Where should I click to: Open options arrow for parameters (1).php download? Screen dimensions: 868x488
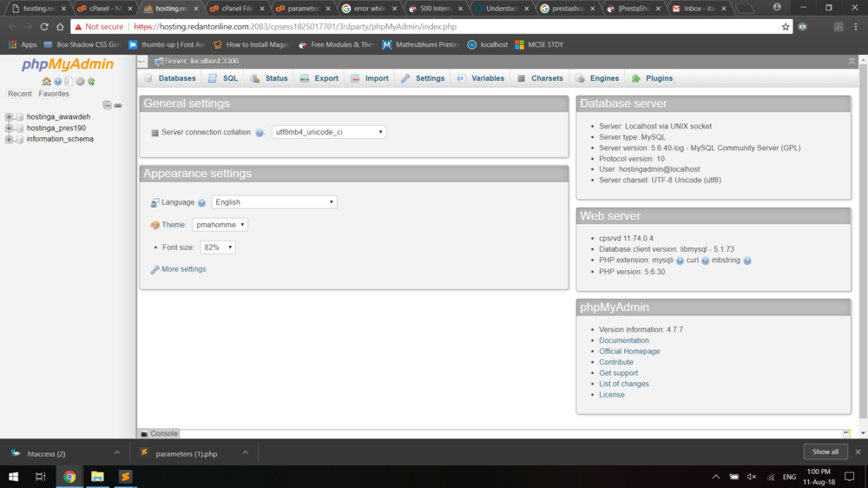[246, 452]
